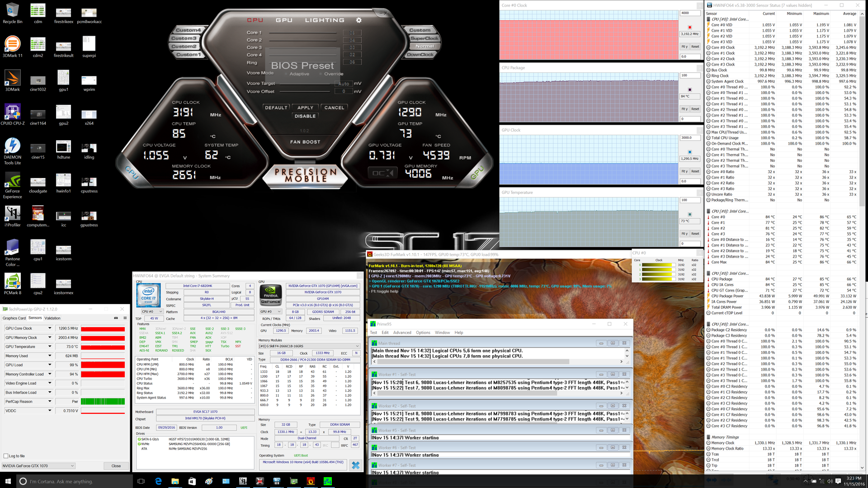Open the hwinfo1 desktop file
Screen dimensions: 868x488
pos(64,183)
